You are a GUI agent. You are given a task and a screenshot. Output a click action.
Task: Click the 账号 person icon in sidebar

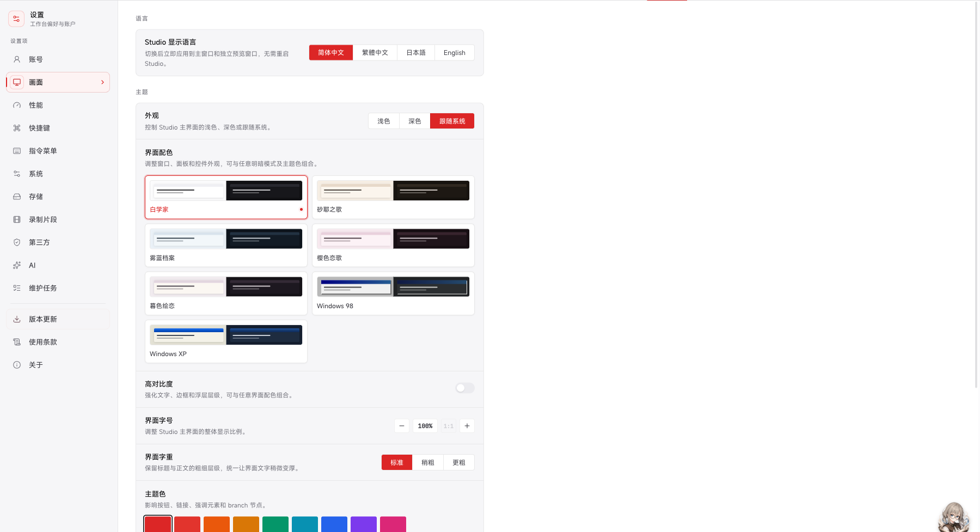17,59
